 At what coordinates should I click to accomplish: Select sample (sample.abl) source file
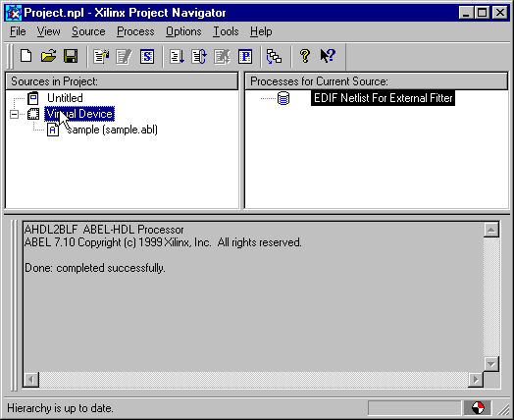pyautogui.click(x=112, y=130)
